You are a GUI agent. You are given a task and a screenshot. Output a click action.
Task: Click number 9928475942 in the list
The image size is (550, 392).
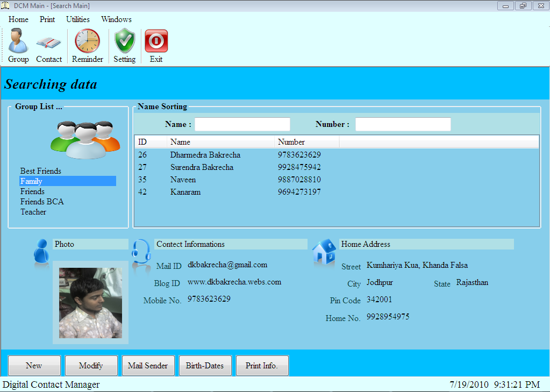click(x=299, y=167)
